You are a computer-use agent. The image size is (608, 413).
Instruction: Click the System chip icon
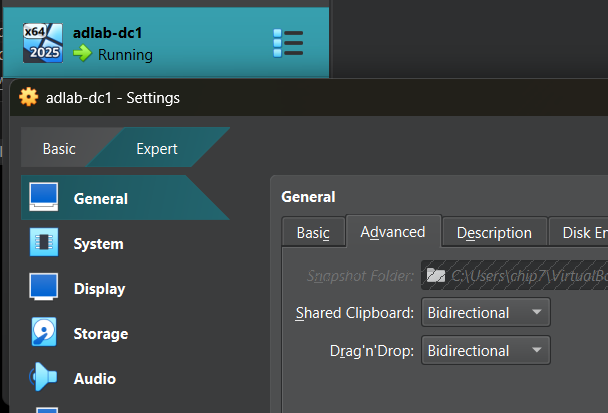pos(44,242)
